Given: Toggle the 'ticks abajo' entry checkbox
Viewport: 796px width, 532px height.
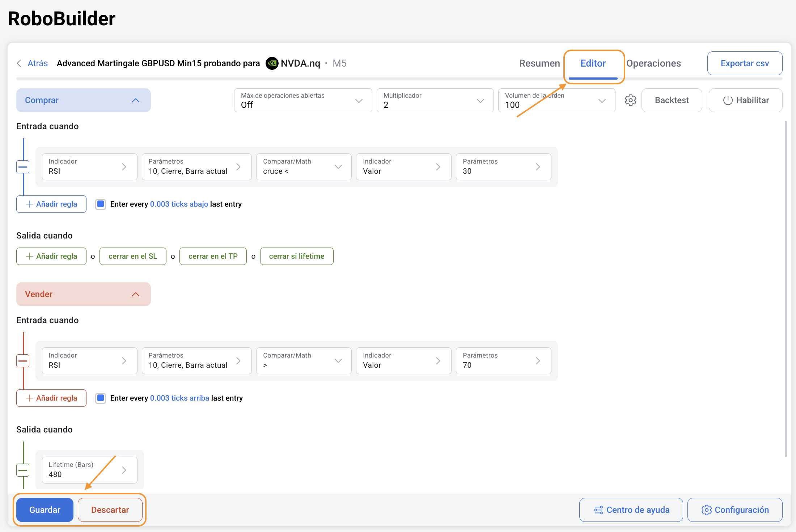Looking at the screenshot, I should click(x=101, y=204).
